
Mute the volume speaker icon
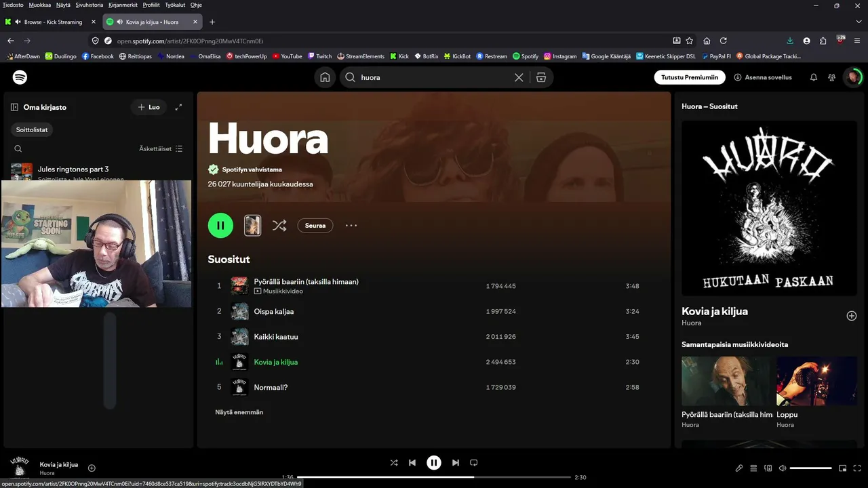point(783,468)
